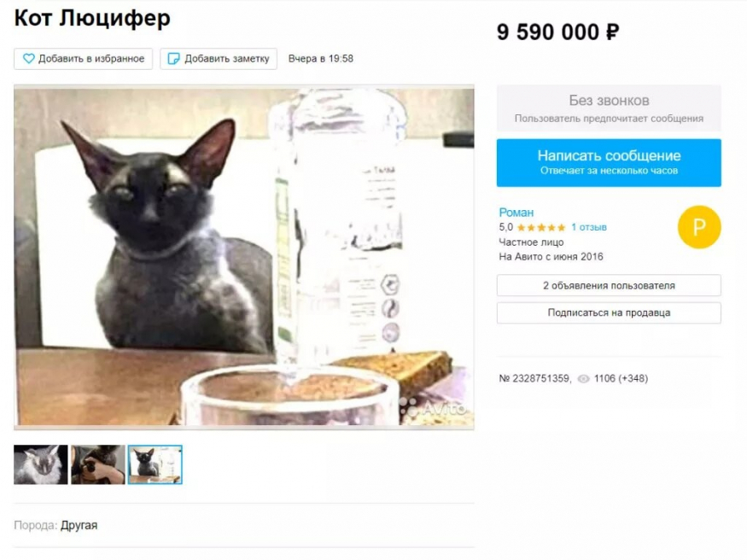Open the 1 отзыв reviews link
Image resolution: width=747 pixels, height=560 pixels.
(589, 227)
